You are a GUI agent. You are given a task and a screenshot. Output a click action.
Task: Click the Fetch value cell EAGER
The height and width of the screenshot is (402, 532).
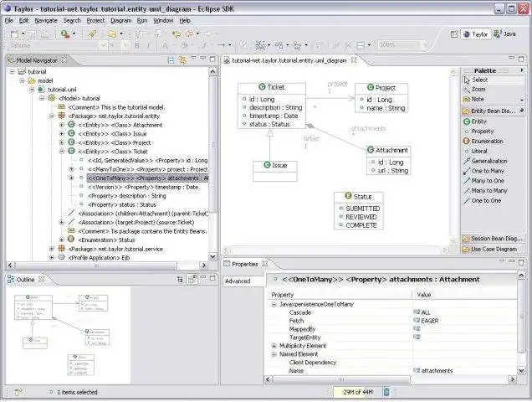(x=465, y=321)
